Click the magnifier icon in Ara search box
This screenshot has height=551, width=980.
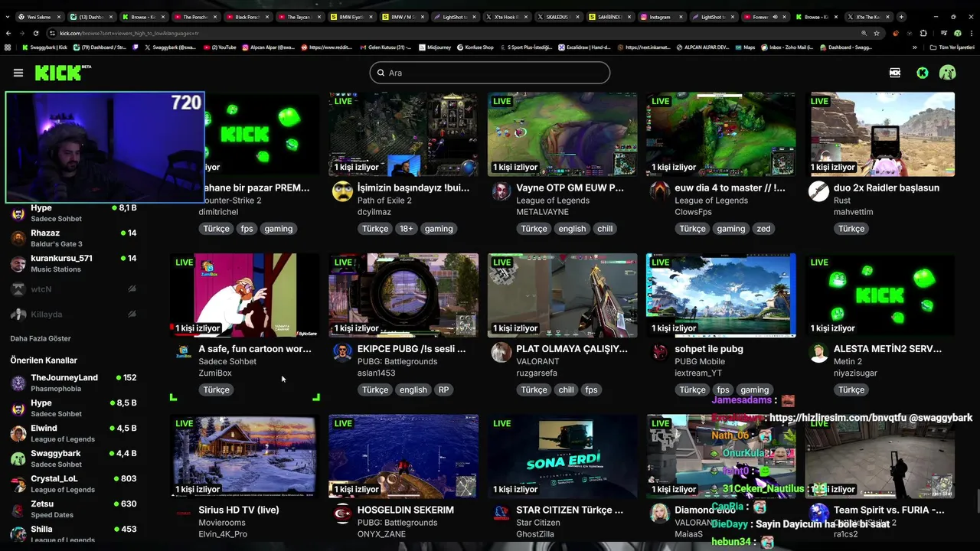[x=381, y=73]
